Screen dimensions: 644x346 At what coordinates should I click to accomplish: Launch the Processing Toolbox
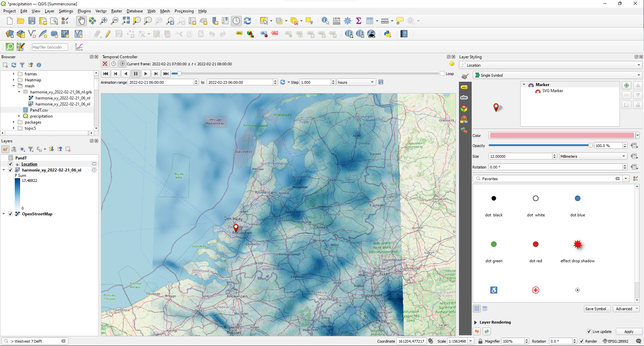[348, 20]
